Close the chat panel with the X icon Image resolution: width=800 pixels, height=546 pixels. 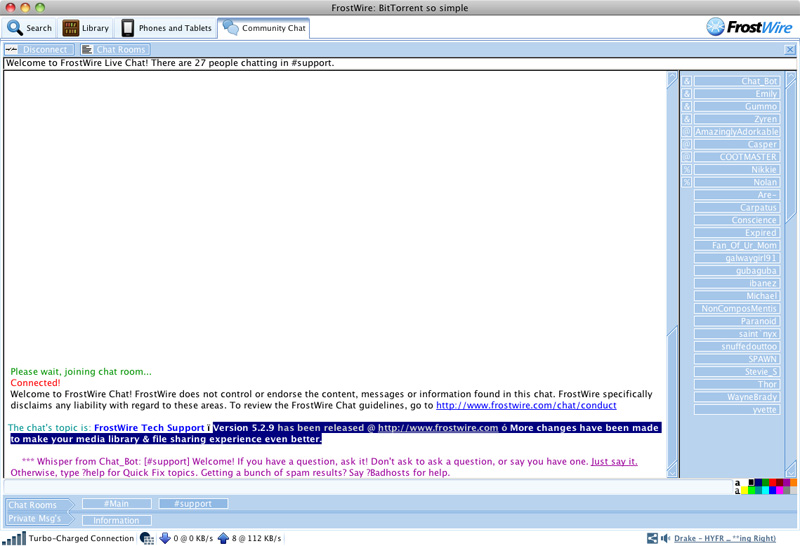[x=790, y=49]
